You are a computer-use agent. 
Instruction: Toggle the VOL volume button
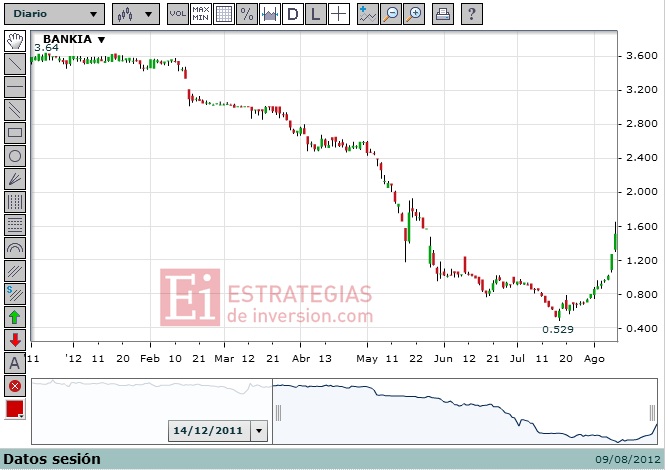[177, 14]
